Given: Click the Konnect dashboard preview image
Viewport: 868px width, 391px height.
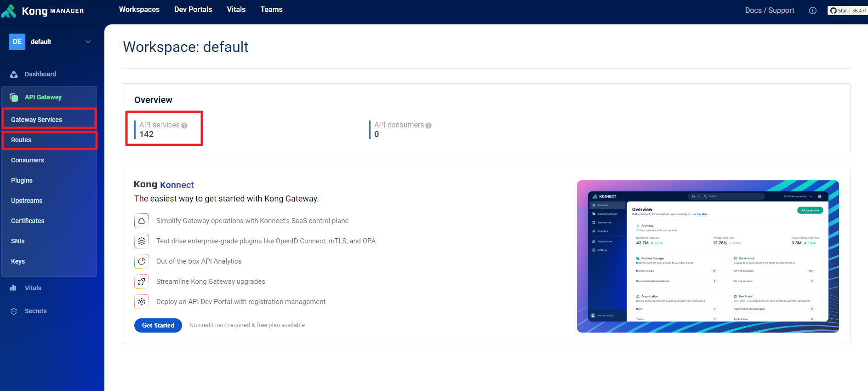Looking at the screenshot, I should (x=708, y=256).
